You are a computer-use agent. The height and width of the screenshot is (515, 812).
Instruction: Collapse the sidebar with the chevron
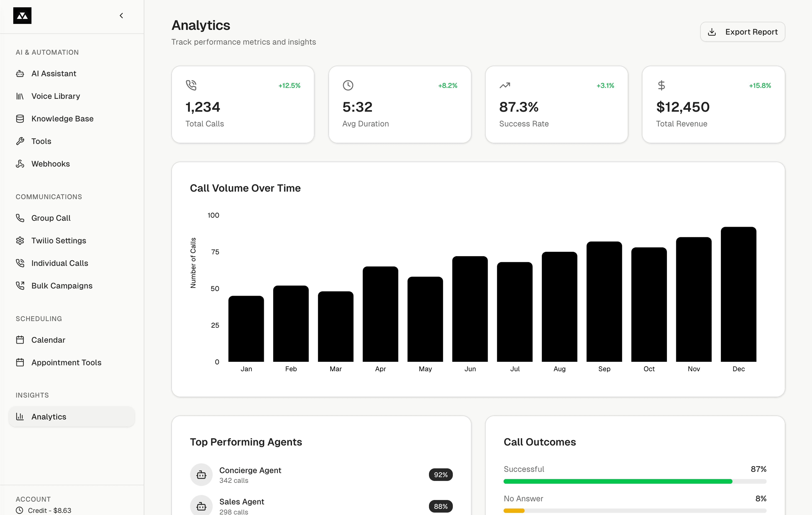click(121, 16)
